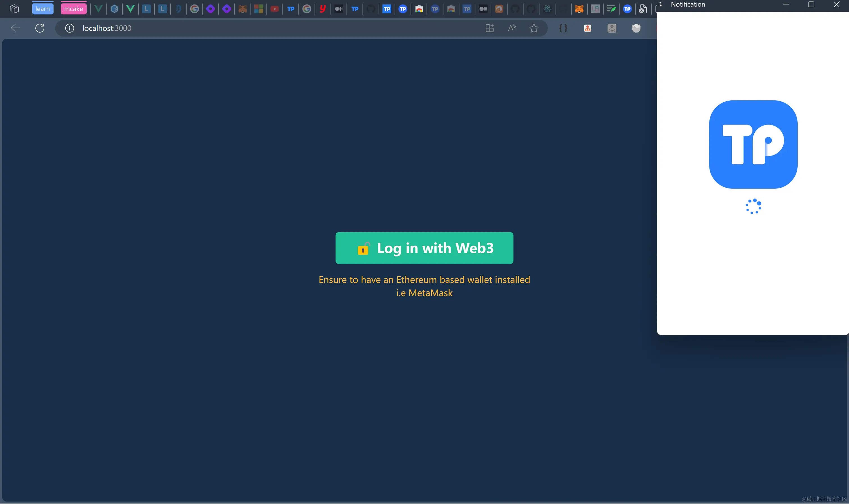The width and height of the screenshot is (849, 504).
Task: Open the red sitemap extension icon
Action: 587,28
